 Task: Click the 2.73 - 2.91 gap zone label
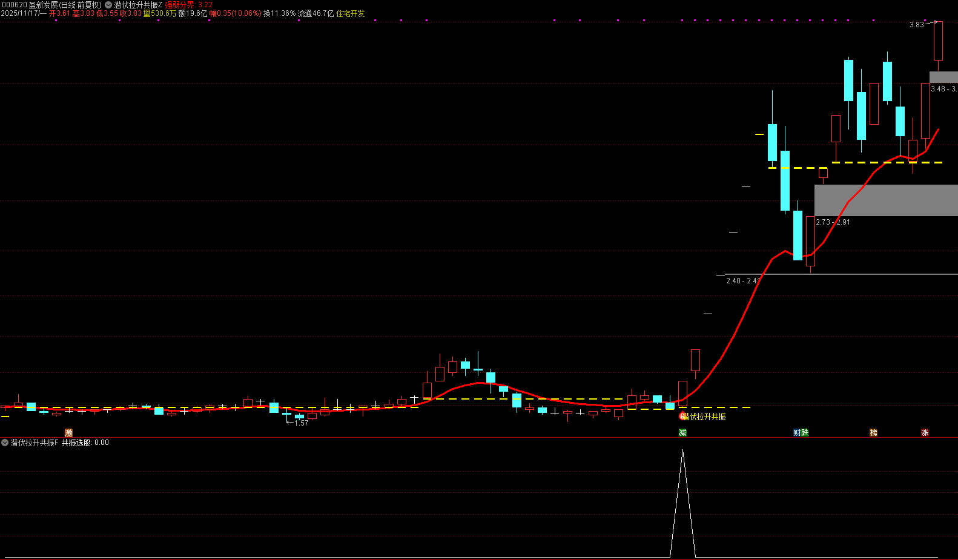pyautogui.click(x=833, y=222)
